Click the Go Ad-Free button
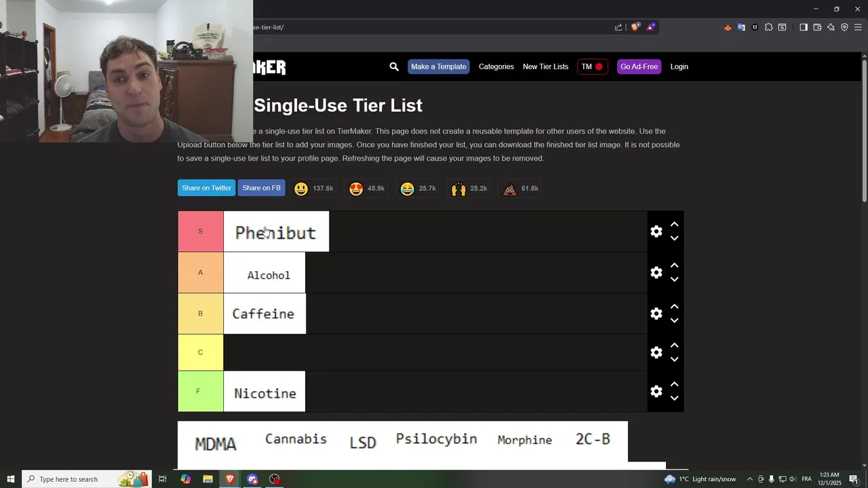868x488 pixels. pyautogui.click(x=639, y=66)
